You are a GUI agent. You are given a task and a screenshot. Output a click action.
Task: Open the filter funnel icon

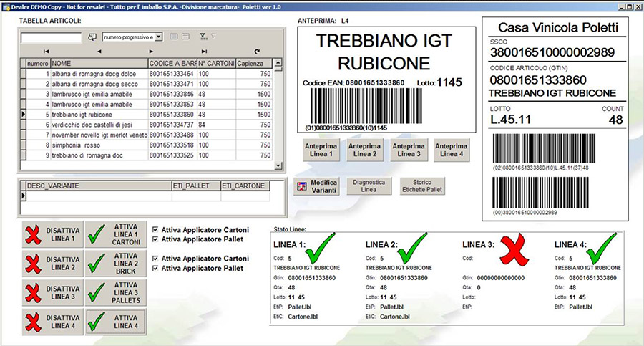[x=203, y=37]
